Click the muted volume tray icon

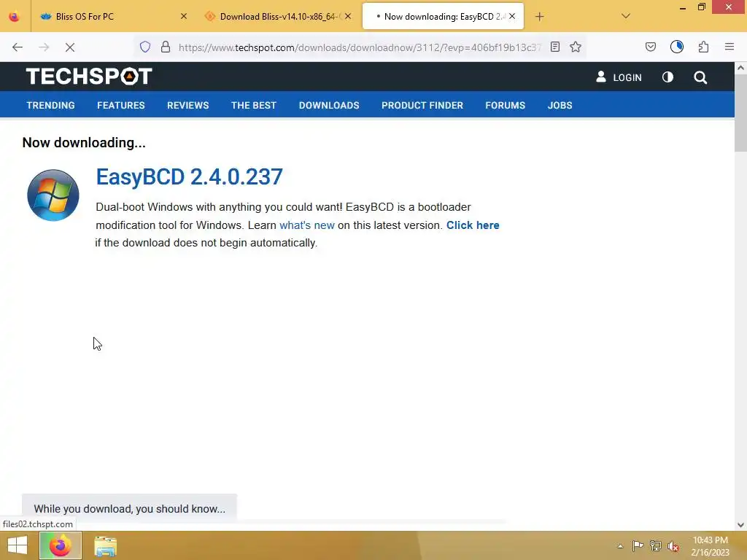coord(673,545)
